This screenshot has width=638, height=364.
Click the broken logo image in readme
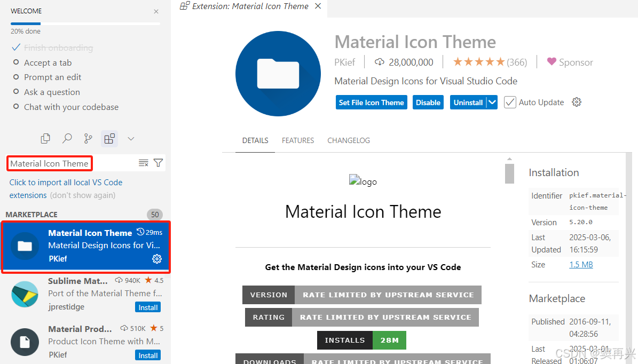point(363,181)
